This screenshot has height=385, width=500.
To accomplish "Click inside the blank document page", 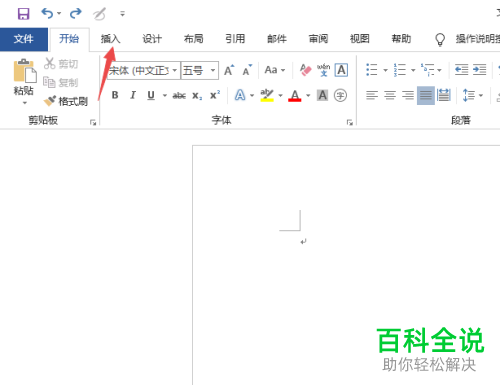I will [x=346, y=265].
